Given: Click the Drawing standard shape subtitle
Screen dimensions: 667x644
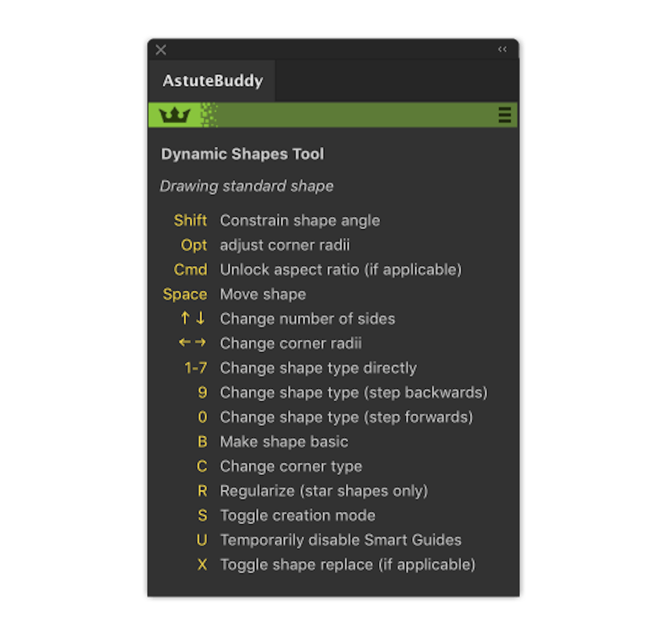Looking at the screenshot, I should click(x=246, y=186).
